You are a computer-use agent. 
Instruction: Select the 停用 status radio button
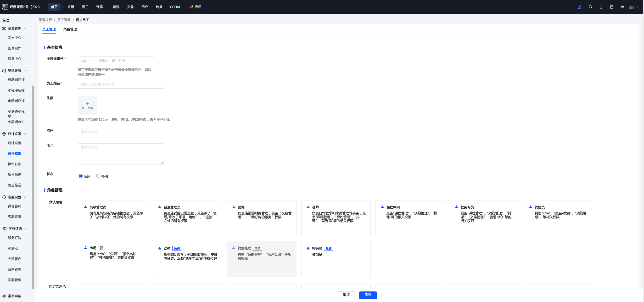(x=98, y=176)
